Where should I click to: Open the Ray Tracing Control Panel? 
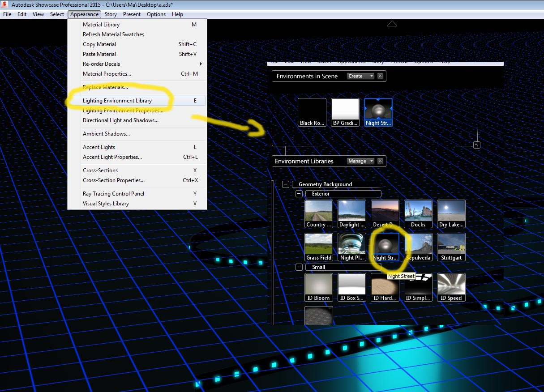point(113,194)
